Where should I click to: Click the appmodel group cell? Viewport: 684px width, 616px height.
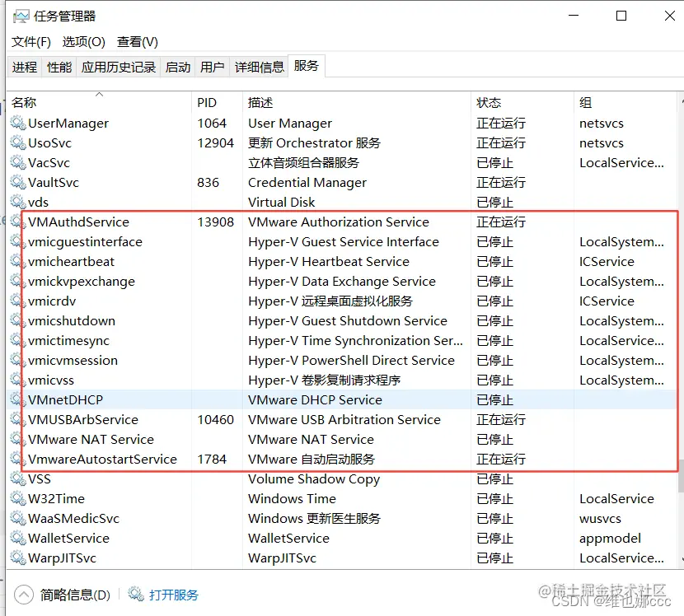tap(610, 539)
